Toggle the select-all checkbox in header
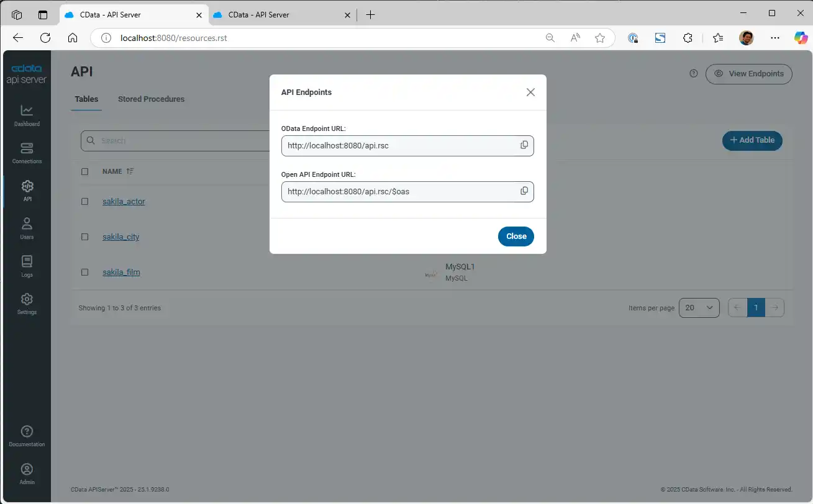 85,171
